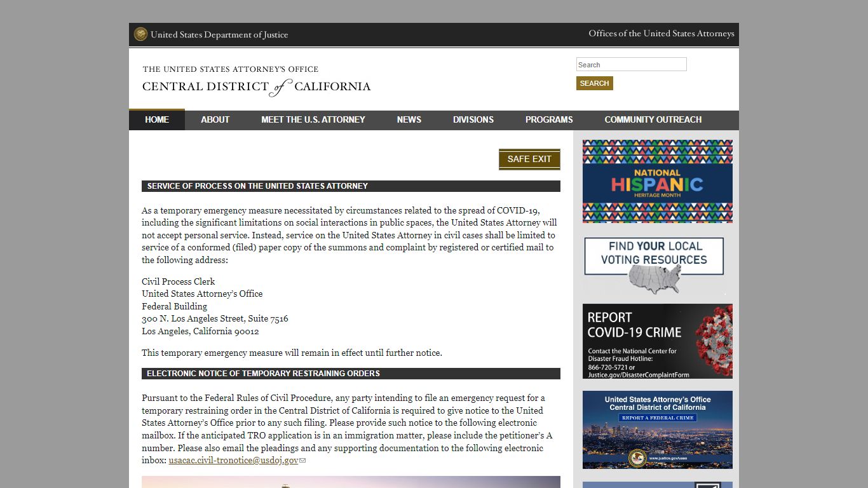Select the 'Federal Building' address line
The image size is (868, 488).
tap(174, 306)
